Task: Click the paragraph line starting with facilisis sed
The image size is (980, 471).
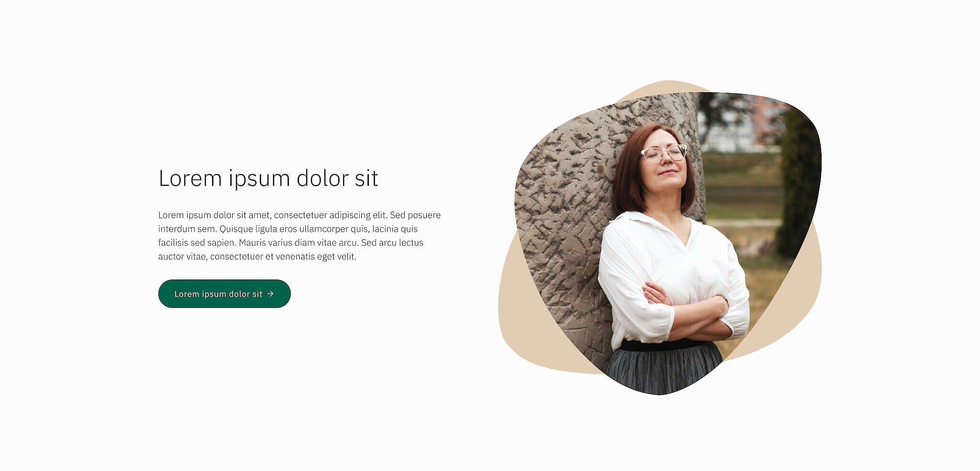Action: click(291, 243)
